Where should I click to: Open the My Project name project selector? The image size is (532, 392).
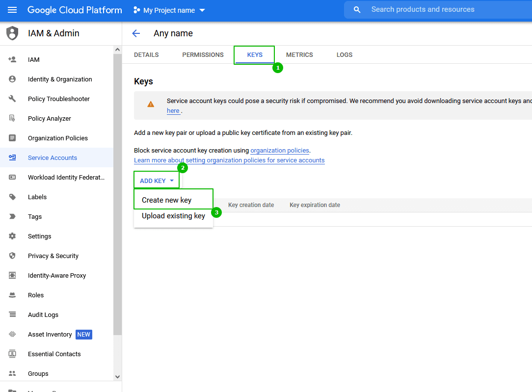coord(169,10)
